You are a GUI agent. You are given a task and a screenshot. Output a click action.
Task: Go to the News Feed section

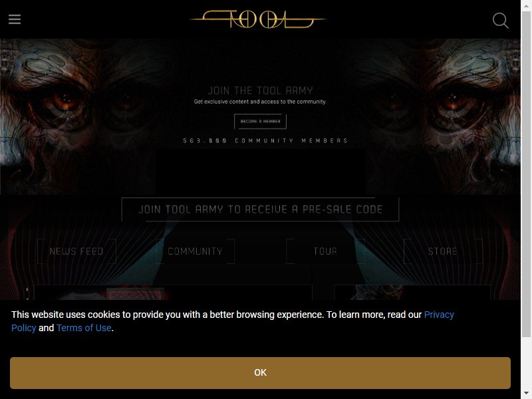pos(76,251)
